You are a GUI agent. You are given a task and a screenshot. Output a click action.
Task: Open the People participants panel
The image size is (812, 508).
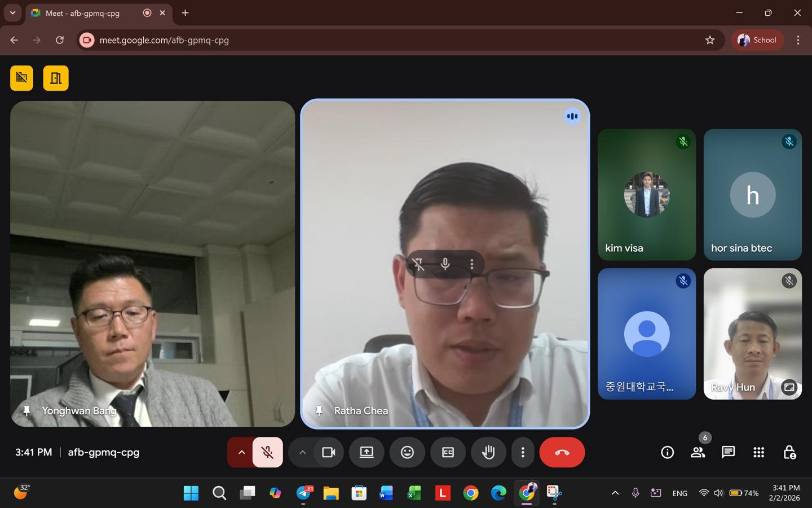pos(698,452)
